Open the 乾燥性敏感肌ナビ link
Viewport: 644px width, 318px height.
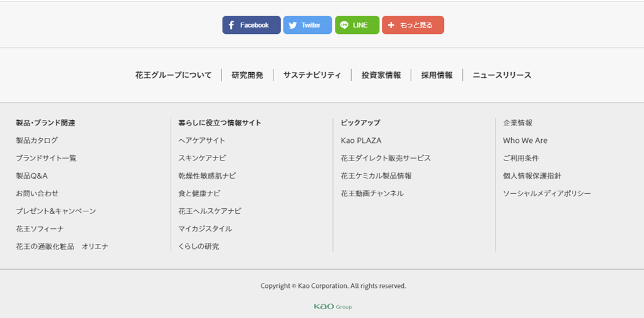click(x=207, y=176)
